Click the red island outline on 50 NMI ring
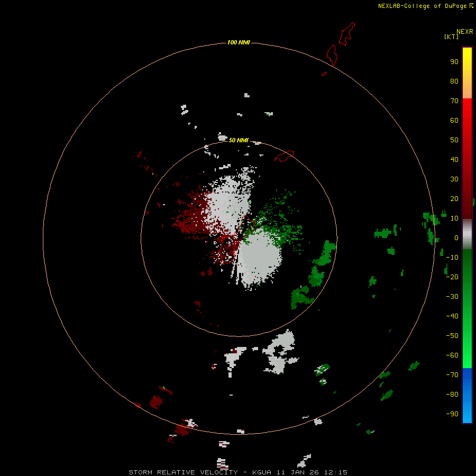 pyautogui.click(x=284, y=156)
